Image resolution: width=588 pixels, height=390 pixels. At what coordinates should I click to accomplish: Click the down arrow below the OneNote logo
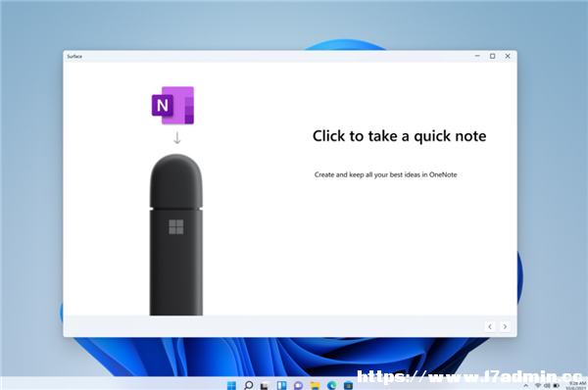[177, 138]
